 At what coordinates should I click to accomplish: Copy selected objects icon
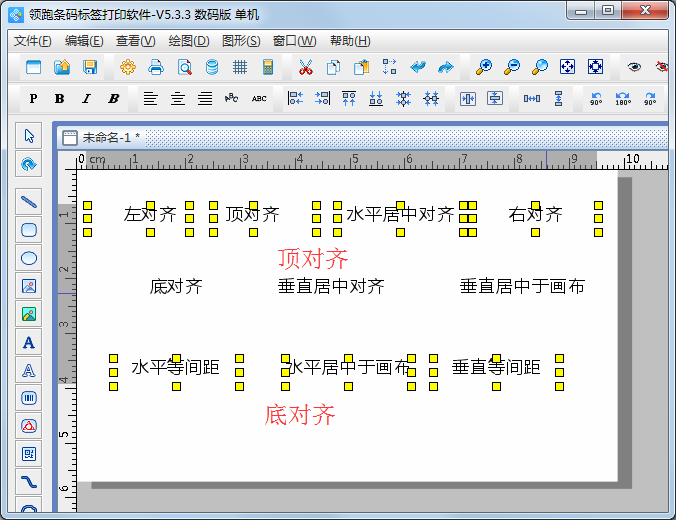tap(333, 67)
